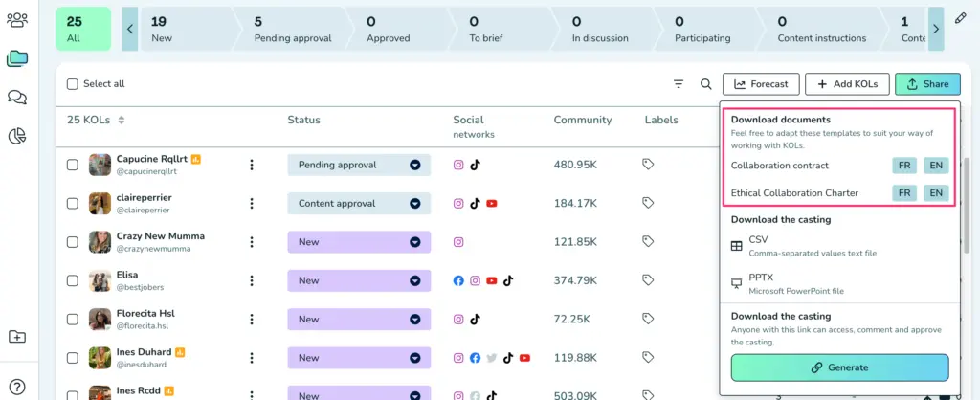Click the Instagram icon for Crazy New Mumma
980x400 pixels.
[458, 242]
